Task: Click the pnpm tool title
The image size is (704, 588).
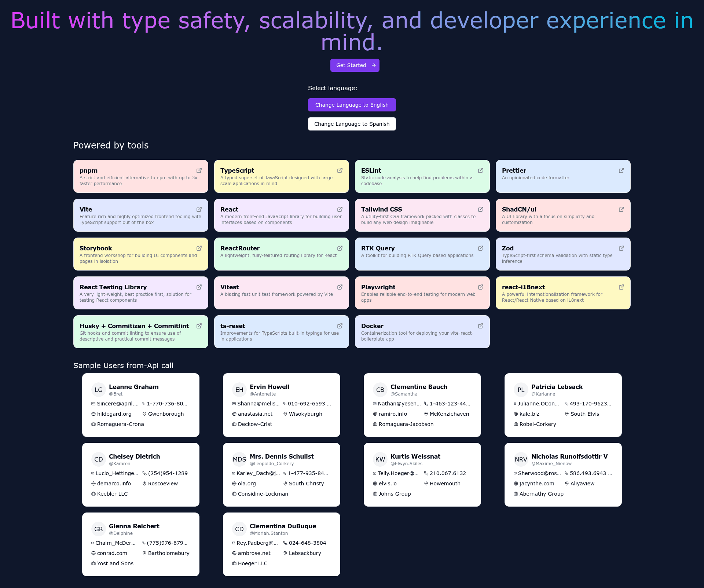Action: (88, 170)
